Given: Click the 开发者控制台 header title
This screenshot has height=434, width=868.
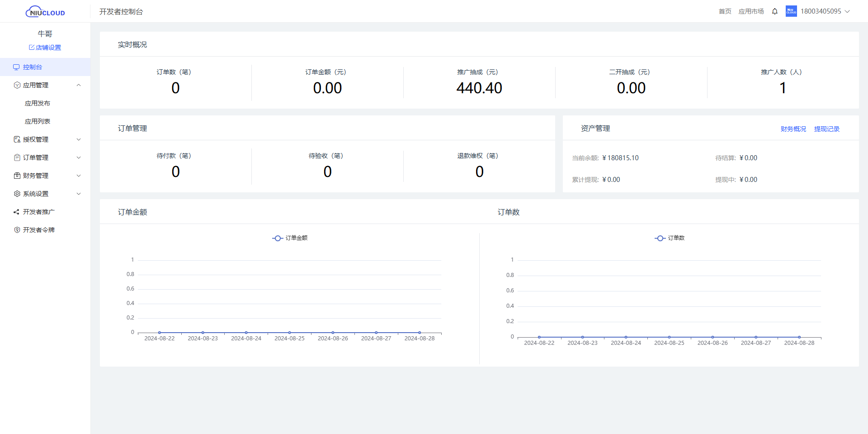Looking at the screenshot, I should 121,12.
